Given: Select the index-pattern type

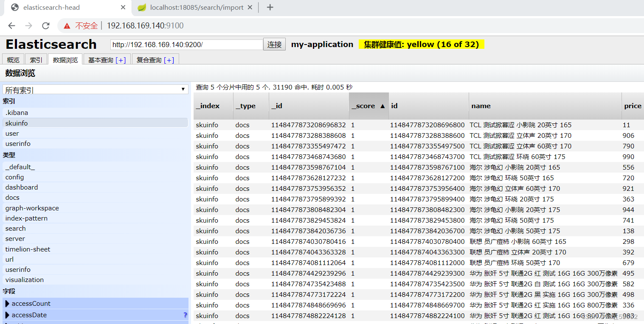Looking at the screenshot, I should [x=96, y=218].
